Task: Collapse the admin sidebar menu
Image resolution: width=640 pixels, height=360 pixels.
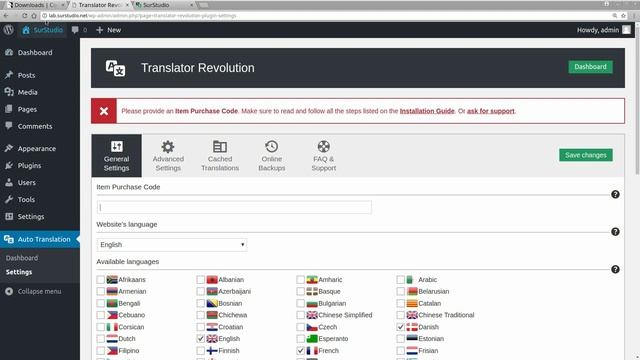Action: coord(33,291)
